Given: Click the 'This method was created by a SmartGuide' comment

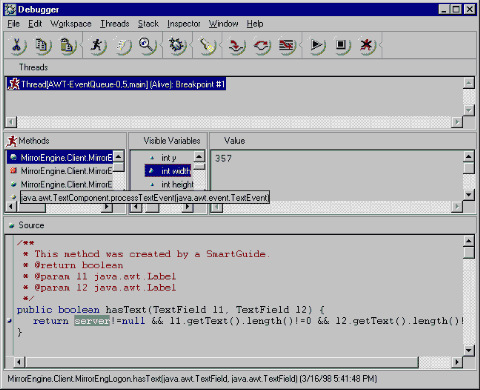Looking at the screenshot, I should pos(146,254).
